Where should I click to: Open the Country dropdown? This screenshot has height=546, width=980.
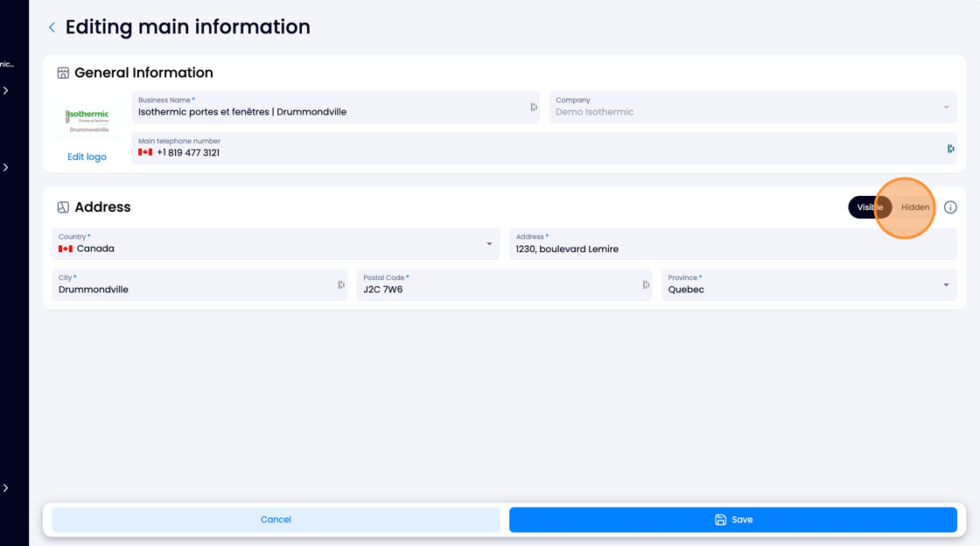point(276,243)
